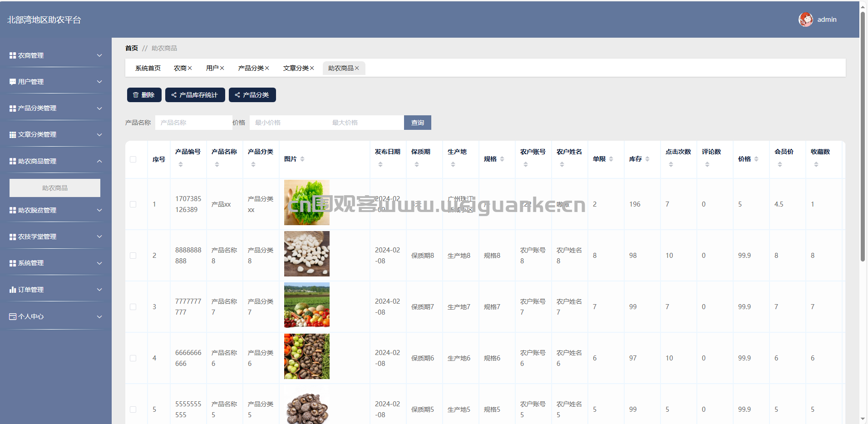Click the 文章分类管理 table icon
Screen dimensions: 868x424
[13, 135]
